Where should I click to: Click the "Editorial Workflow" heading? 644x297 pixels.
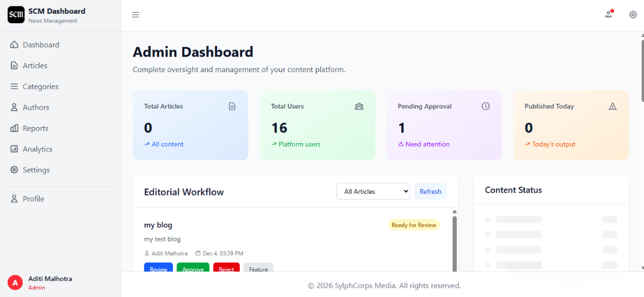(x=184, y=192)
